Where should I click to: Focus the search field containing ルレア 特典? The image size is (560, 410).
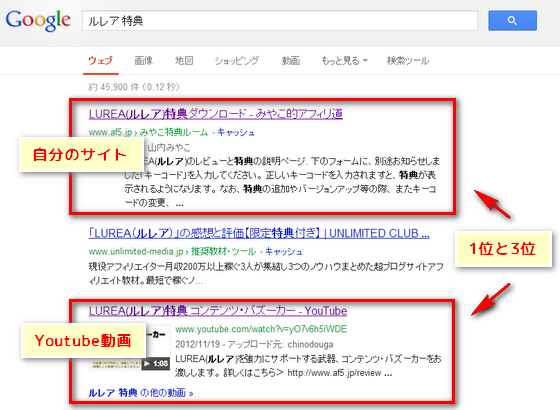tap(280, 21)
